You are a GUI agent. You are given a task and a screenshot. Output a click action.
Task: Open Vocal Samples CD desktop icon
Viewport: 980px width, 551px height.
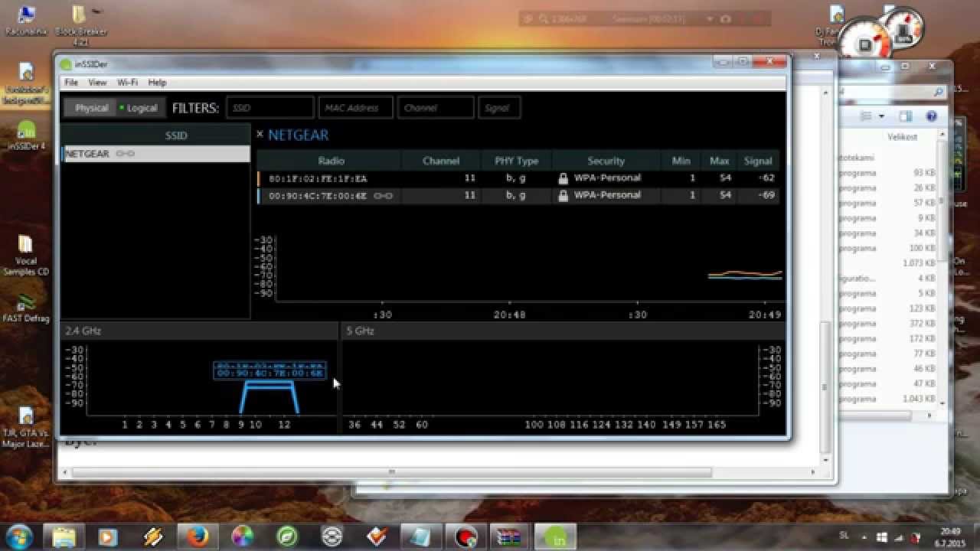pos(26,256)
